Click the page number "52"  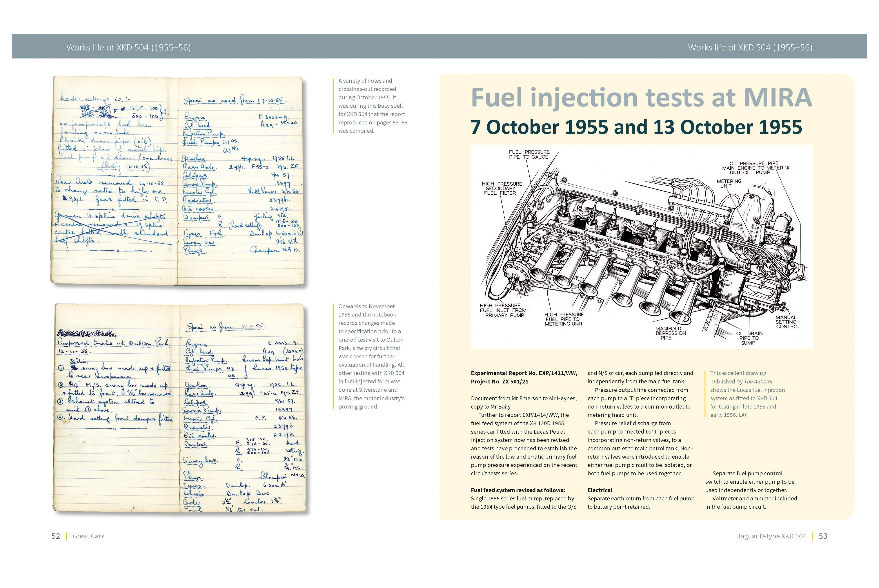coord(56,536)
